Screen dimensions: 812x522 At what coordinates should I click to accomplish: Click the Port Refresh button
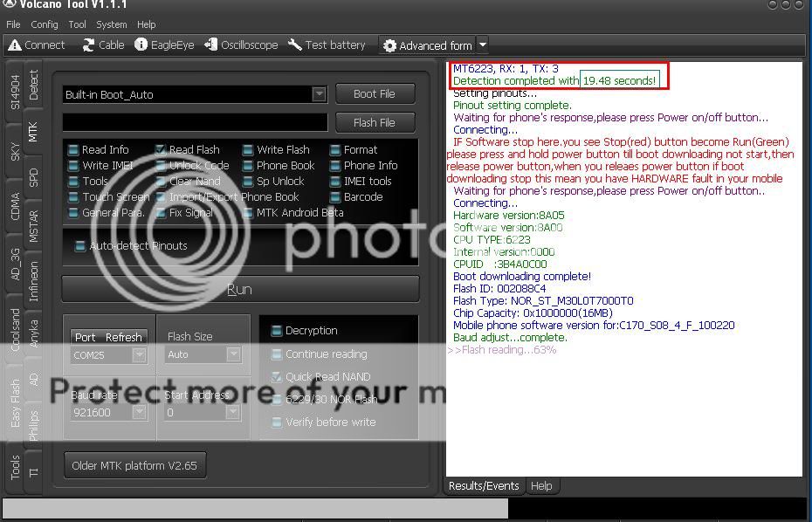109,337
